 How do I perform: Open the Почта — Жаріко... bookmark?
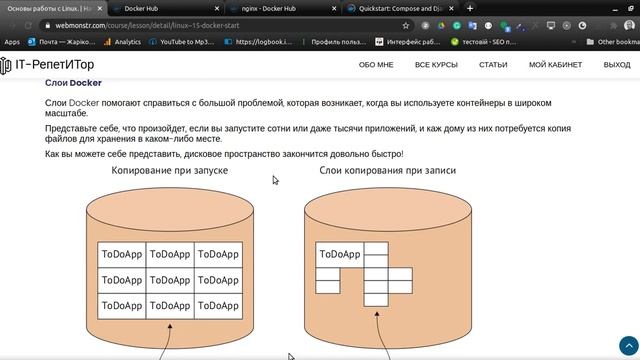[x=61, y=42]
